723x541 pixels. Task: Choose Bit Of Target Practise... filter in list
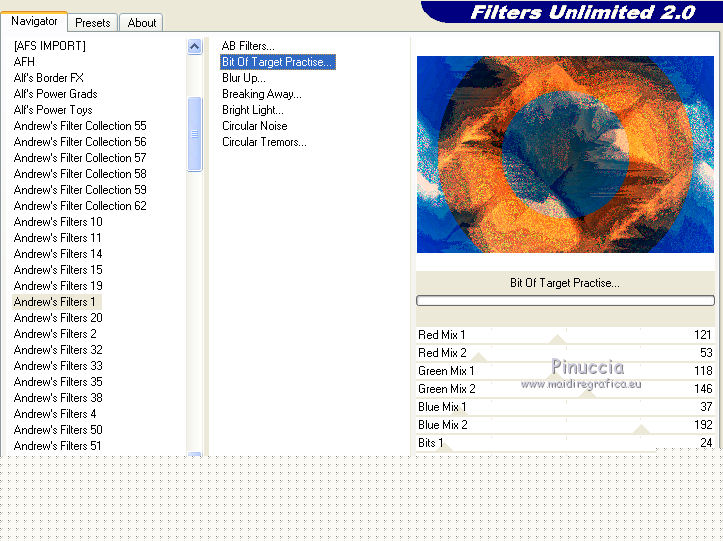(278, 62)
